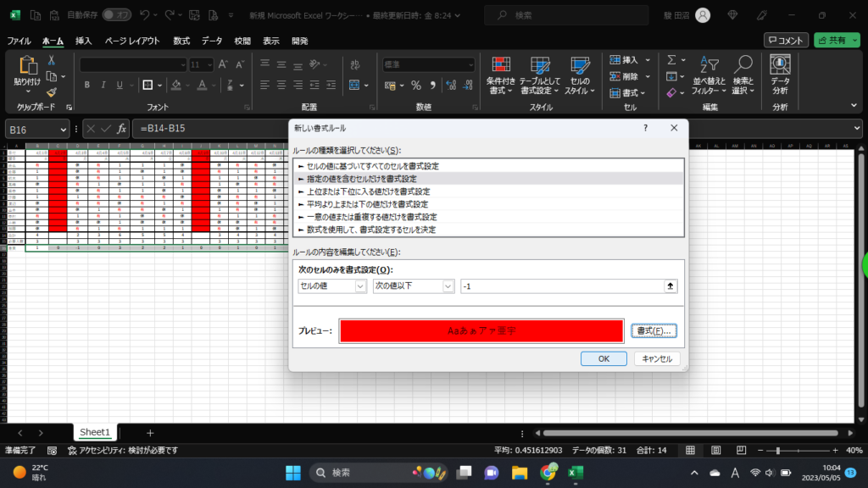Image resolution: width=868 pixels, height=488 pixels.
Task: Open Format as Table (テーブルとして書式設定)
Action: point(540,75)
